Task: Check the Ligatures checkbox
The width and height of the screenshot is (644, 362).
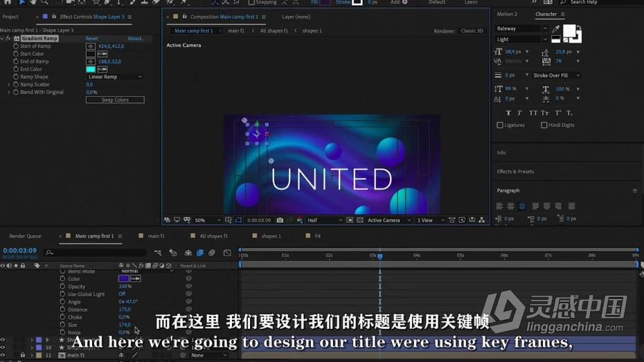Action: point(500,125)
